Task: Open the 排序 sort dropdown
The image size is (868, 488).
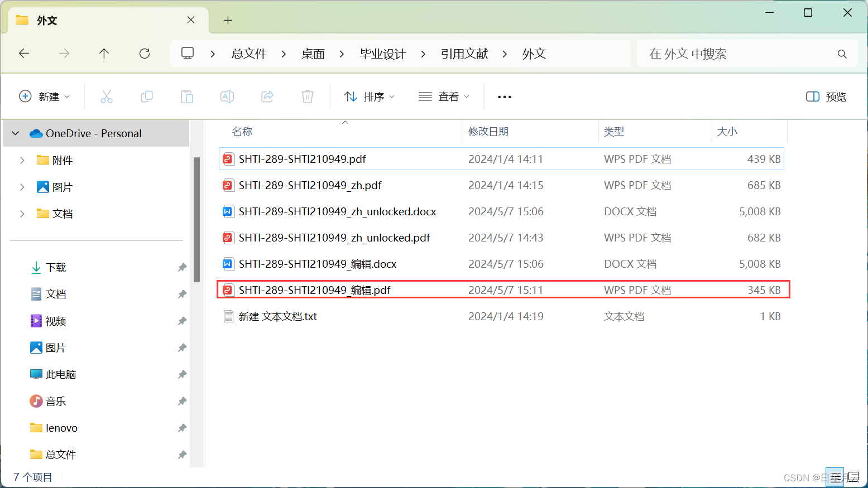Action: pos(370,96)
